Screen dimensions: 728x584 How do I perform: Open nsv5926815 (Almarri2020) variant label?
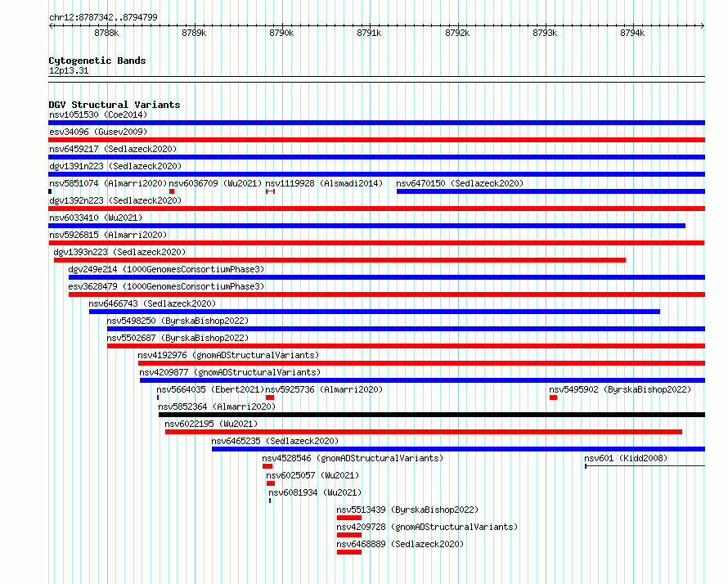click(x=108, y=235)
